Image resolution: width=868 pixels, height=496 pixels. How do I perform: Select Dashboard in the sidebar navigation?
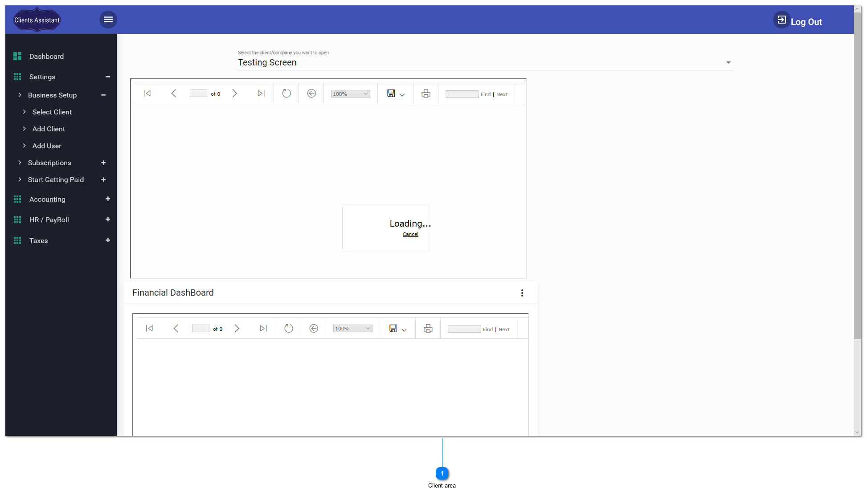(x=46, y=56)
